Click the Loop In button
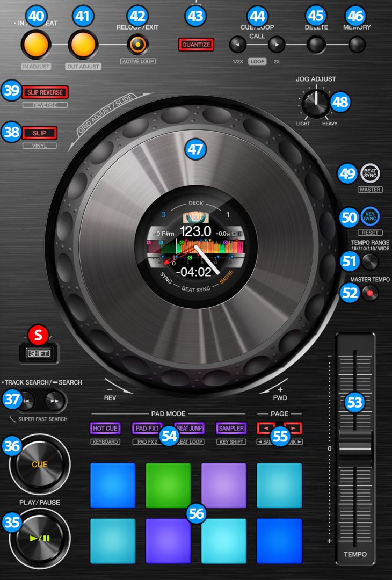The height and width of the screenshot is (580, 392). click(x=36, y=45)
